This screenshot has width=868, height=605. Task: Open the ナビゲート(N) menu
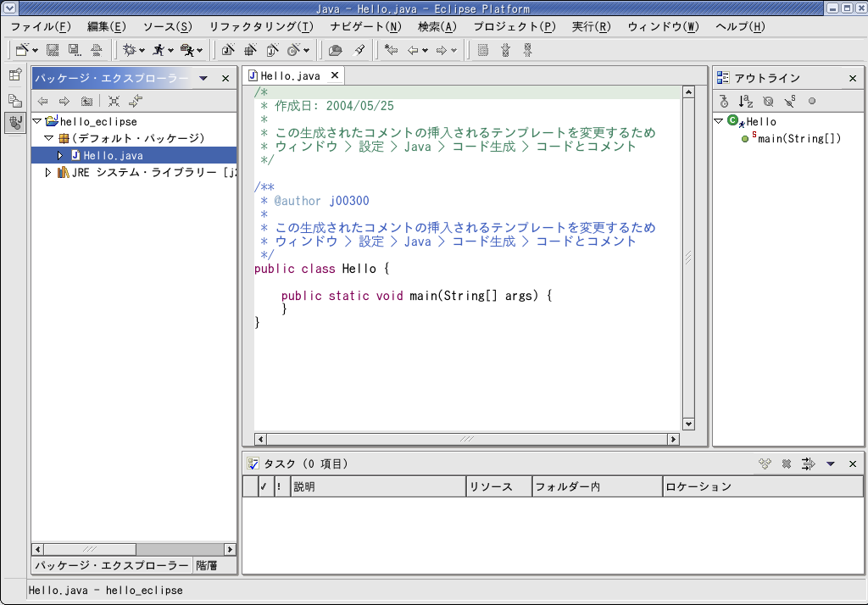pyautogui.click(x=365, y=26)
